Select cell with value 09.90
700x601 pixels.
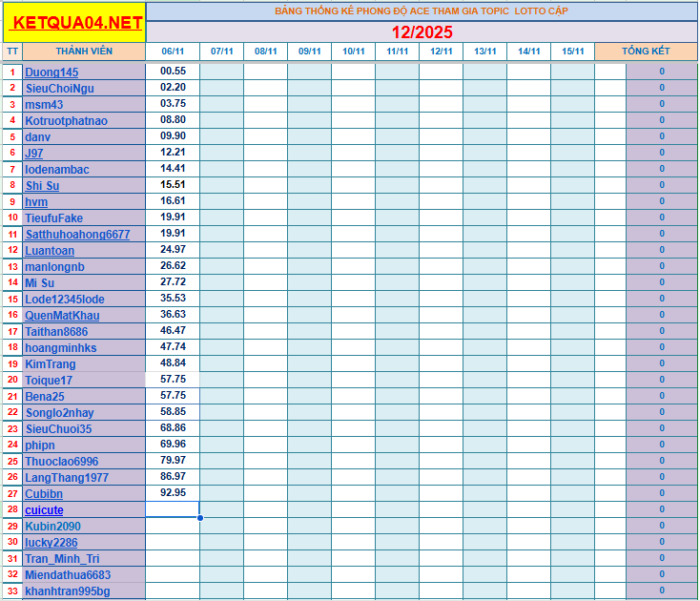click(x=173, y=136)
